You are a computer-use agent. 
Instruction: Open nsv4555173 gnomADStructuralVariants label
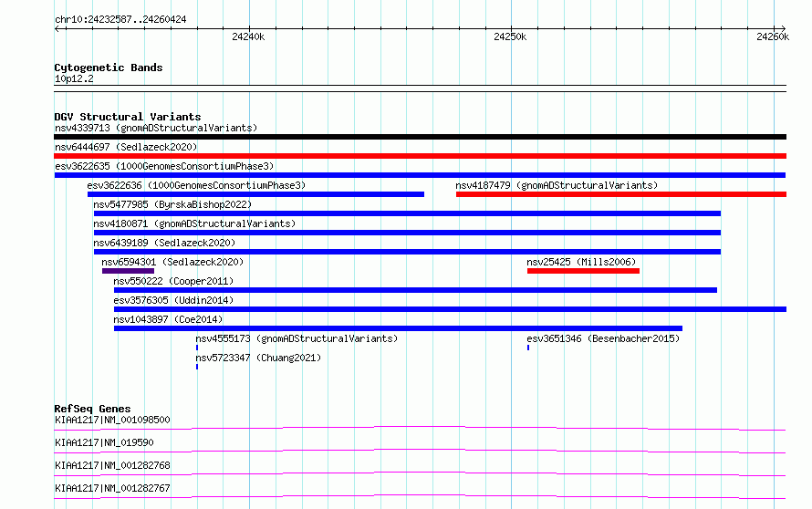pyautogui.click(x=297, y=338)
